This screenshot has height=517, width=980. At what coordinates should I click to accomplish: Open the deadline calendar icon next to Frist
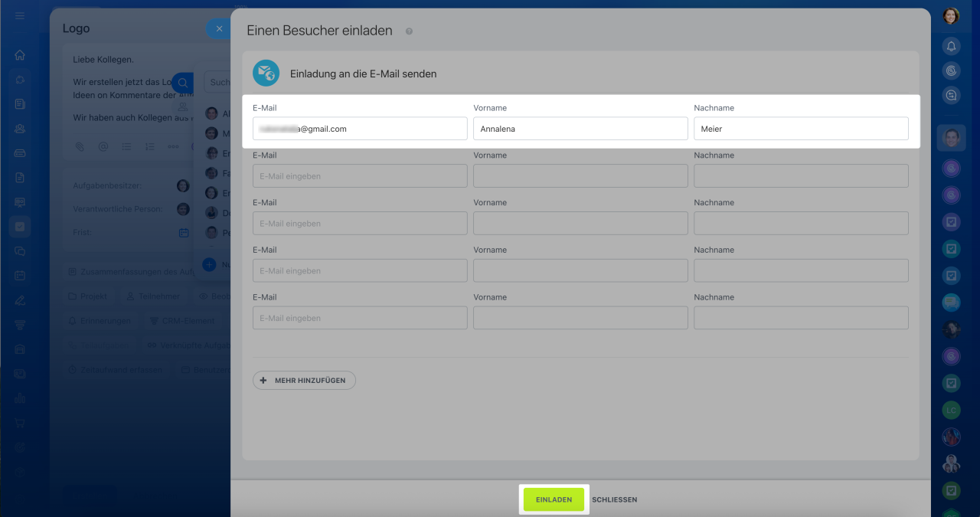click(x=184, y=232)
